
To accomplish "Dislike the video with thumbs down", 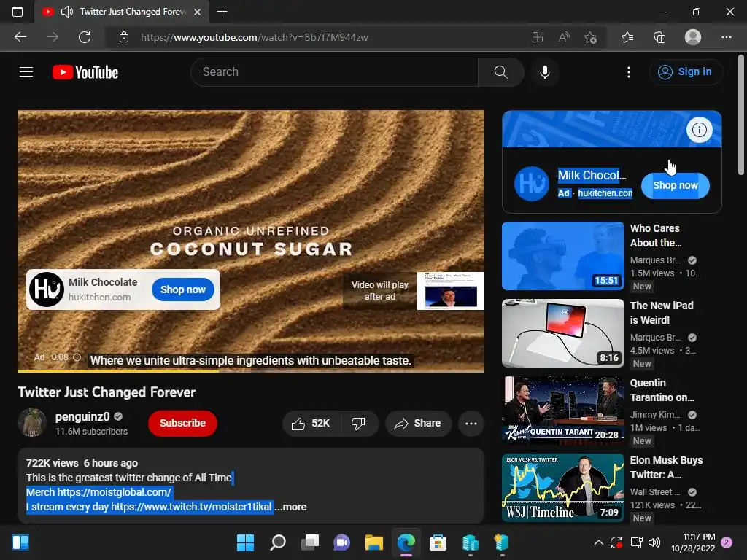I will (359, 424).
